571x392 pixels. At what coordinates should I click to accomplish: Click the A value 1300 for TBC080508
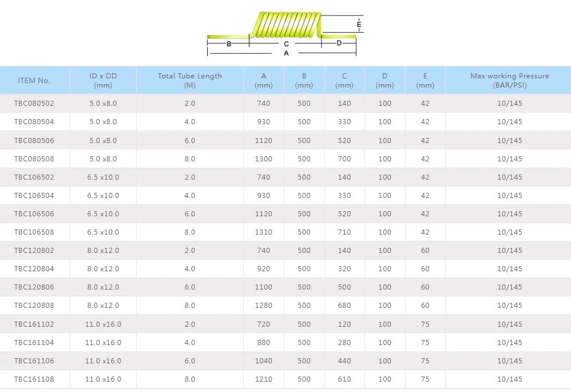pos(264,159)
